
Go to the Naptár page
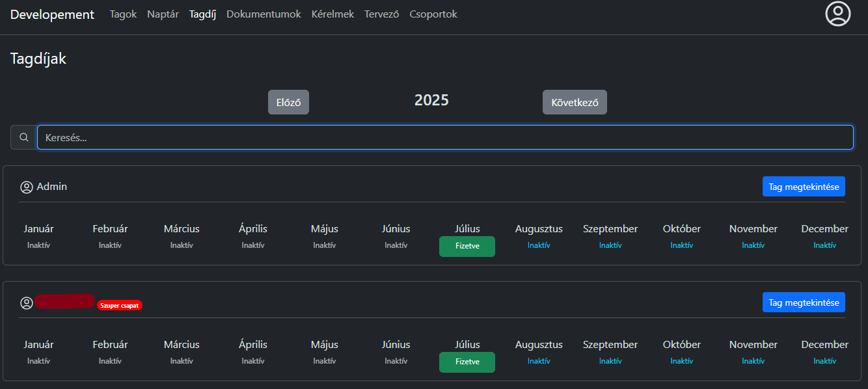click(x=163, y=14)
